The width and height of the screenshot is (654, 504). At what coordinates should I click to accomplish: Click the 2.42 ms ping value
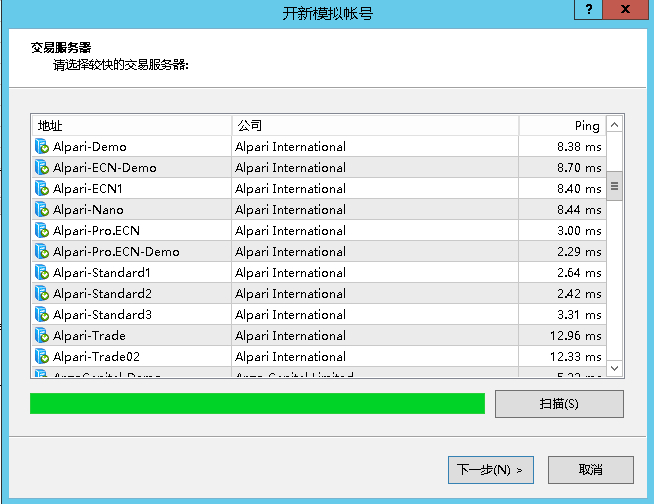pyautogui.click(x=579, y=294)
